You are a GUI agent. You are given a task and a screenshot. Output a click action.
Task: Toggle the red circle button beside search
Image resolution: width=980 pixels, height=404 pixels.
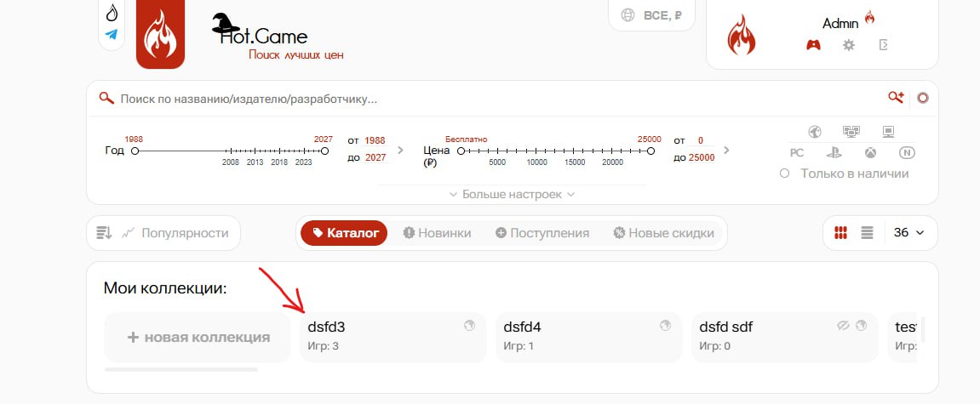(922, 98)
